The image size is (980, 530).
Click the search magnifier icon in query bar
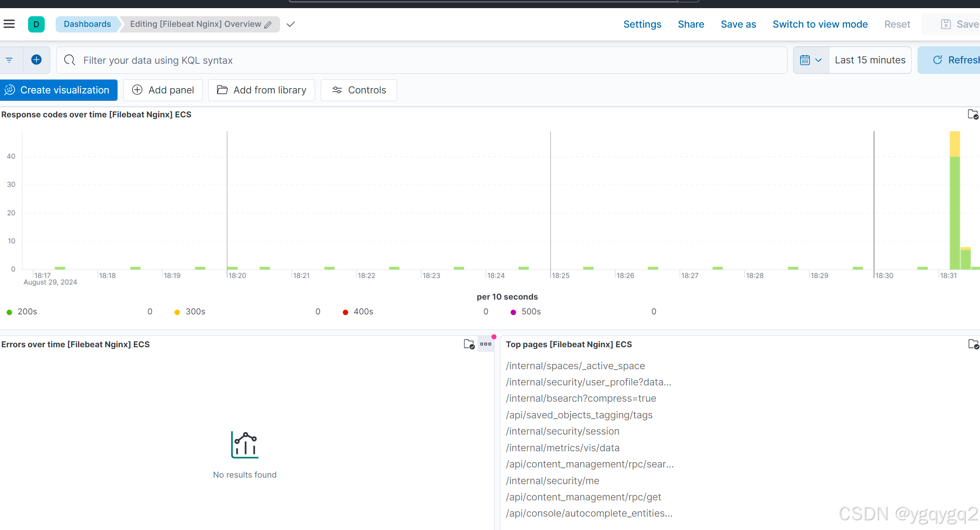[x=70, y=60]
